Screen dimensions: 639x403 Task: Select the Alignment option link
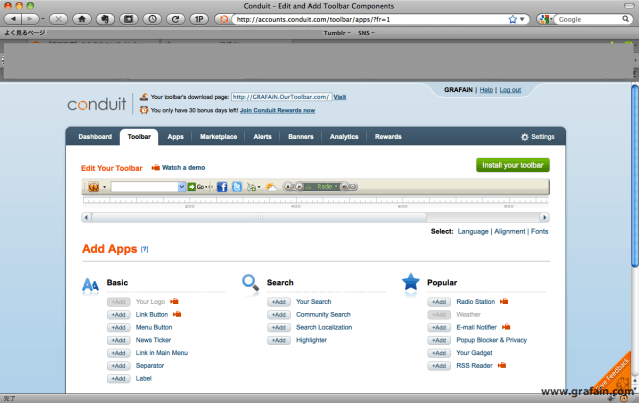[510, 231]
